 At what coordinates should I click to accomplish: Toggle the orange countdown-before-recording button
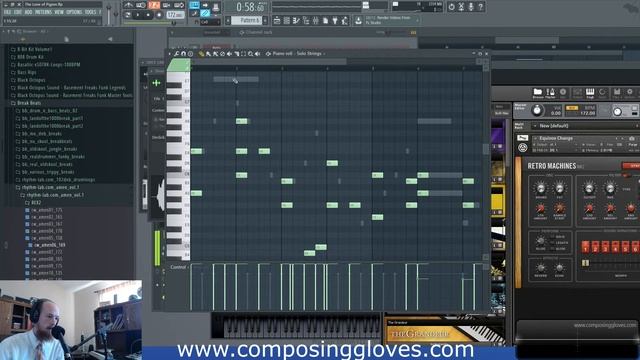(x=154, y=5)
